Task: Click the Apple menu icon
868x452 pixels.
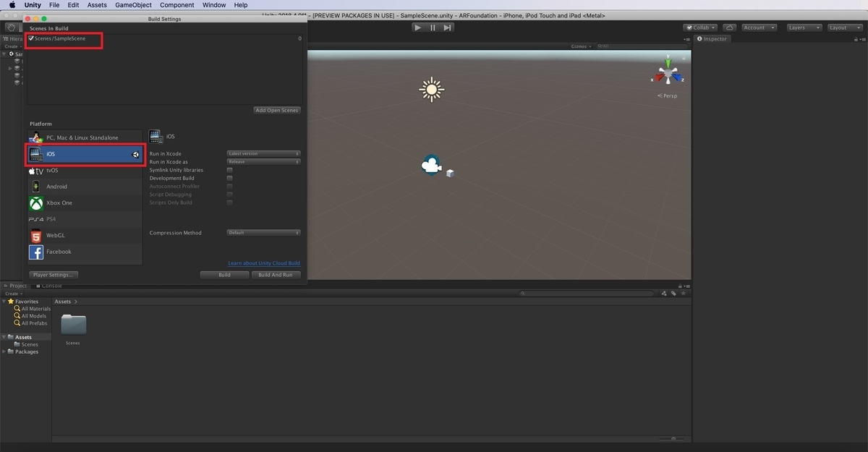Action: [x=12, y=5]
